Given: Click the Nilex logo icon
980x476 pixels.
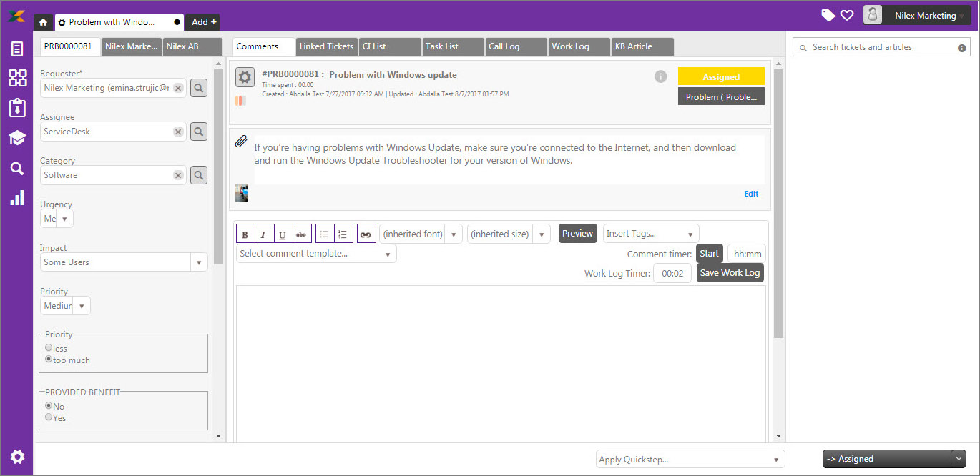Looking at the screenshot, I should tap(16, 16).
